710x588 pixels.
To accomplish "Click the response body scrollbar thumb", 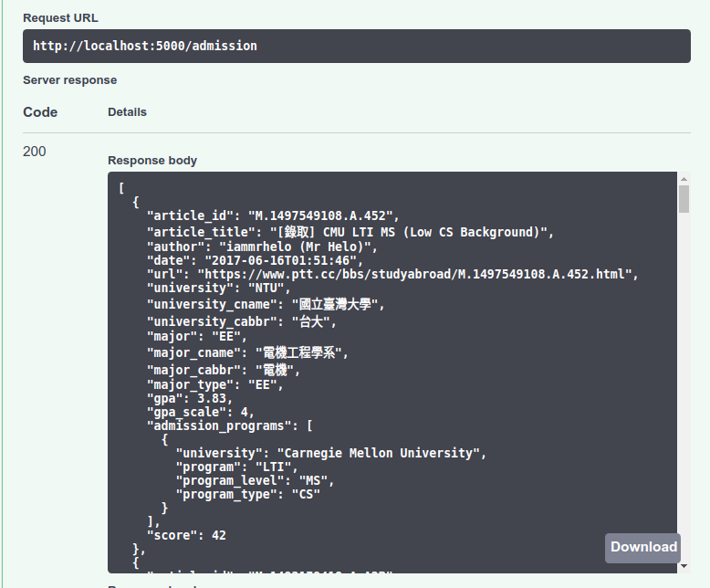I will (x=684, y=199).
